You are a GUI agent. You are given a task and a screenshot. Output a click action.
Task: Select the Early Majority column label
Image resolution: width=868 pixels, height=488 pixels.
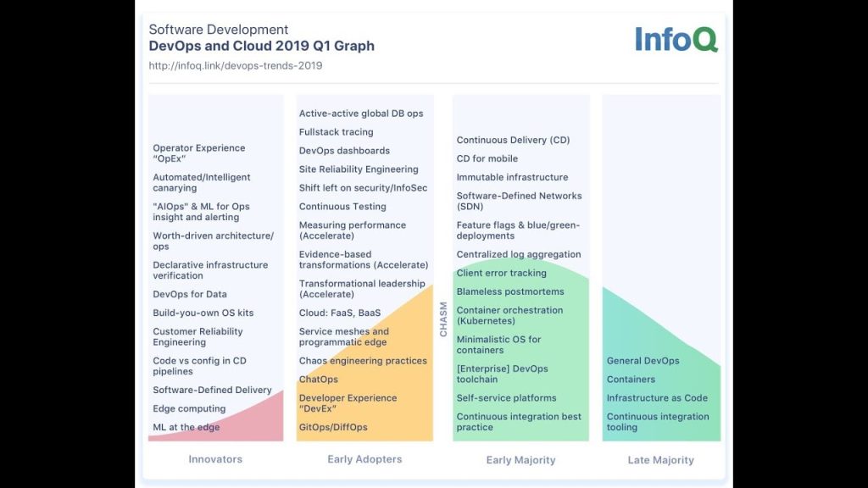point(521,460)
